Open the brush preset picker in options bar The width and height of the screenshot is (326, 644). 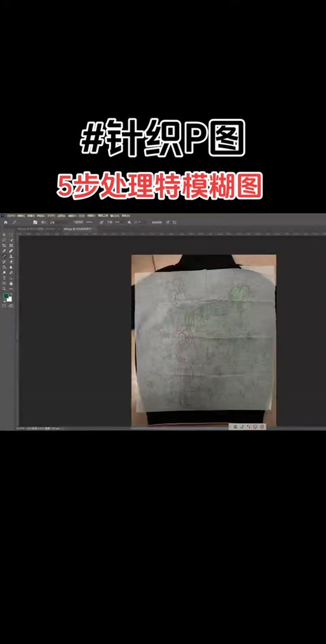(x=36, y=223)
